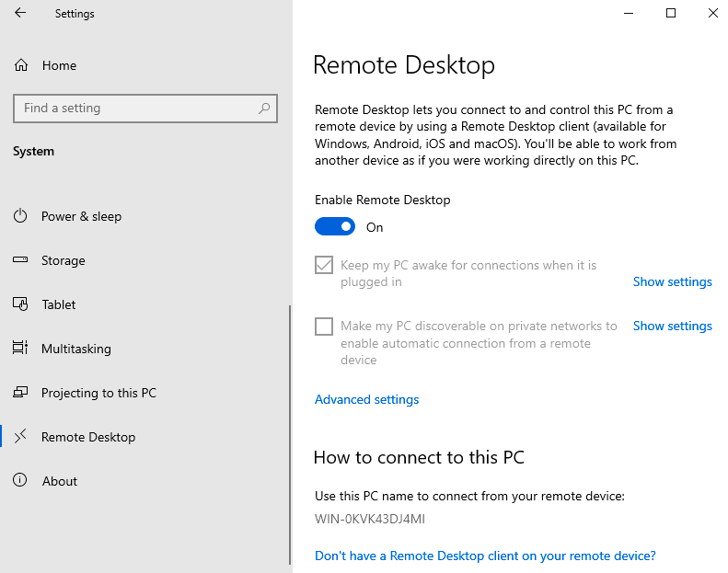The height and width of the screenshot is (573, 728).
Task: Open Advanced settings link
Action: [367, 399]
